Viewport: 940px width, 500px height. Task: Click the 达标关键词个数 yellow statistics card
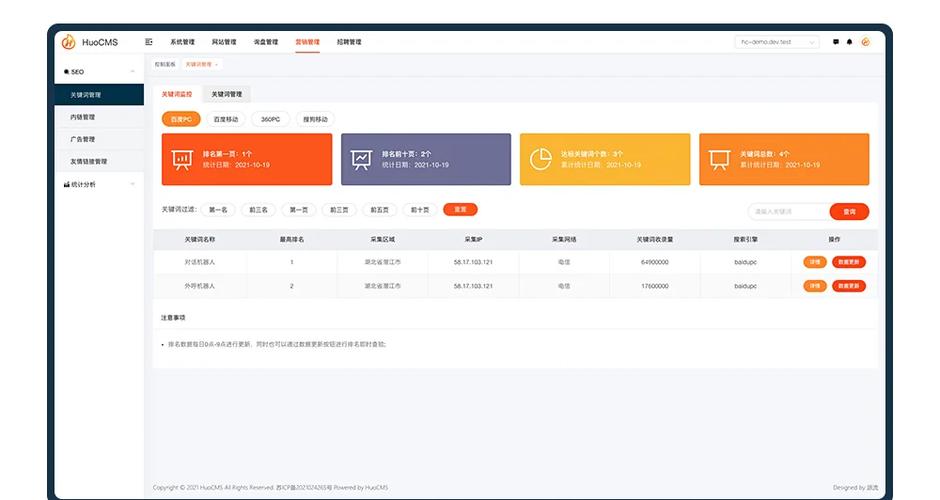point(605,159)
